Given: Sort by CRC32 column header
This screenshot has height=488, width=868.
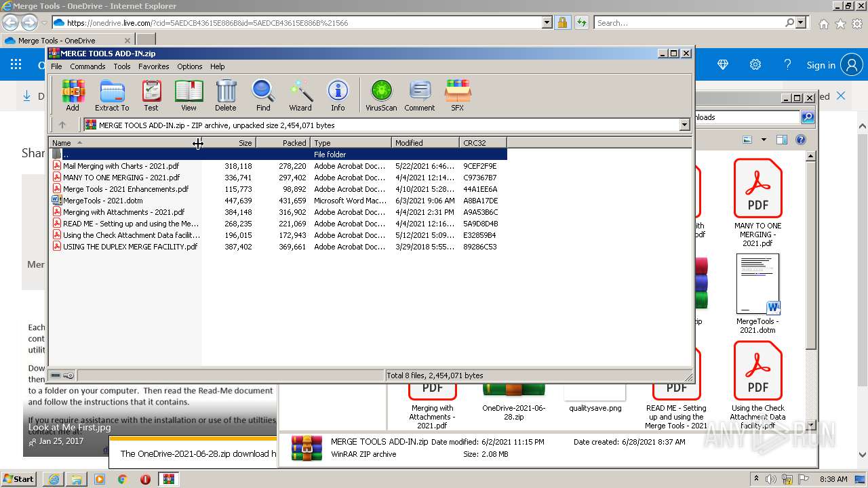Looking at the screenshot, I should [483, 143].
